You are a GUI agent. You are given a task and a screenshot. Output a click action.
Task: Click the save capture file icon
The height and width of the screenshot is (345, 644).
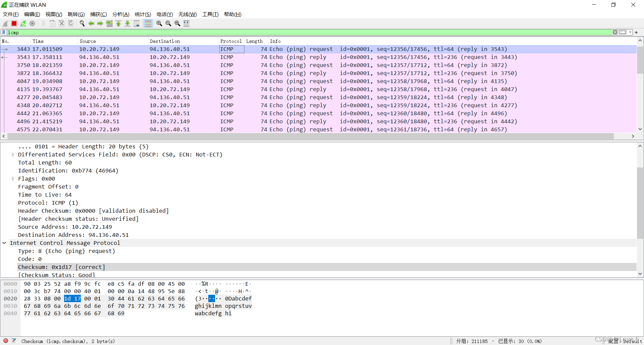53,23
